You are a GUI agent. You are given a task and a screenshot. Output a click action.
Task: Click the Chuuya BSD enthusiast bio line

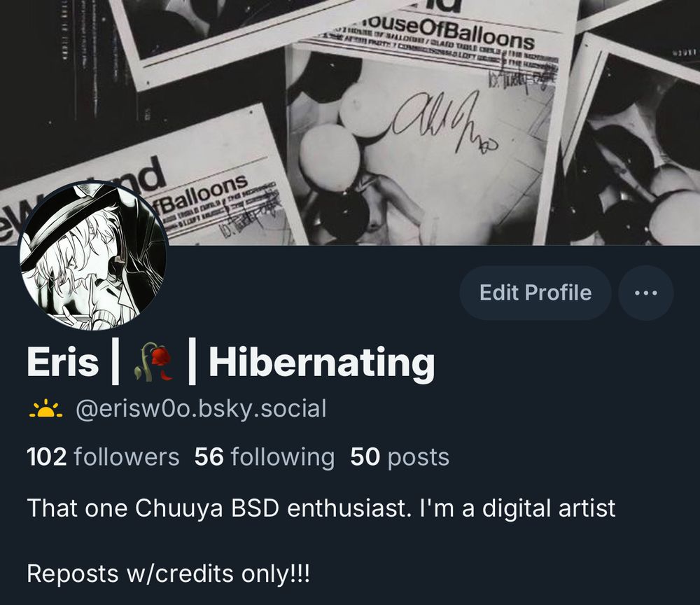tap(321, 508)
